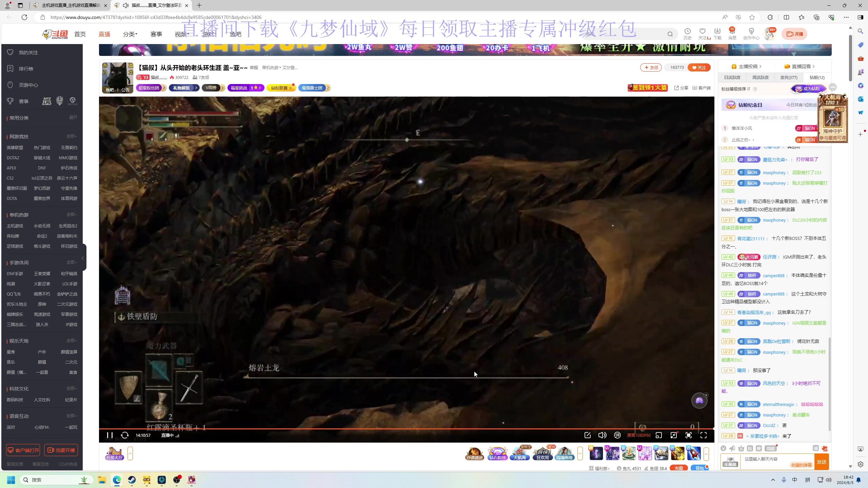
Task: Toggle the mini-window player mode
Action: [659, 435]
